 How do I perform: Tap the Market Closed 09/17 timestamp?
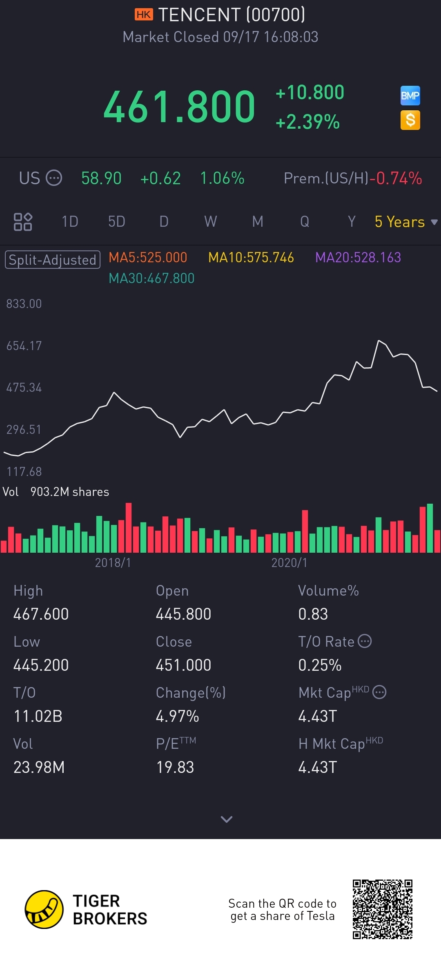point(220,37)
